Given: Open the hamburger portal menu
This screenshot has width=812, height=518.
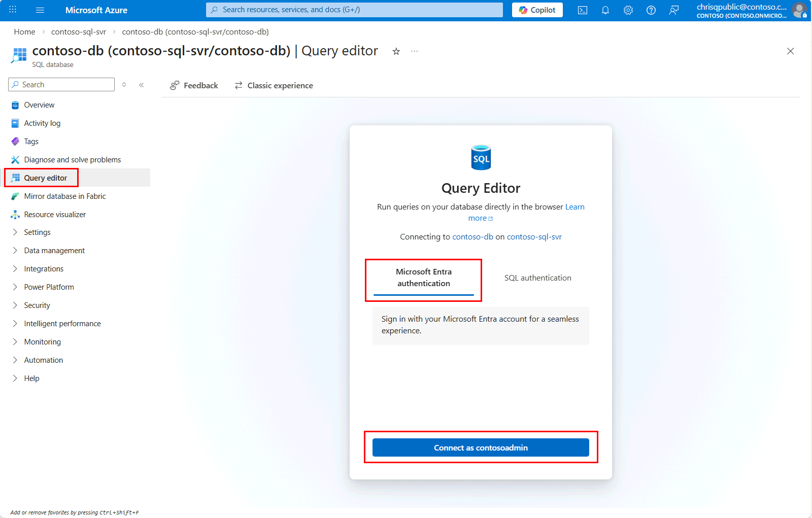Looking at the screenshot, I should coord(40,10).
